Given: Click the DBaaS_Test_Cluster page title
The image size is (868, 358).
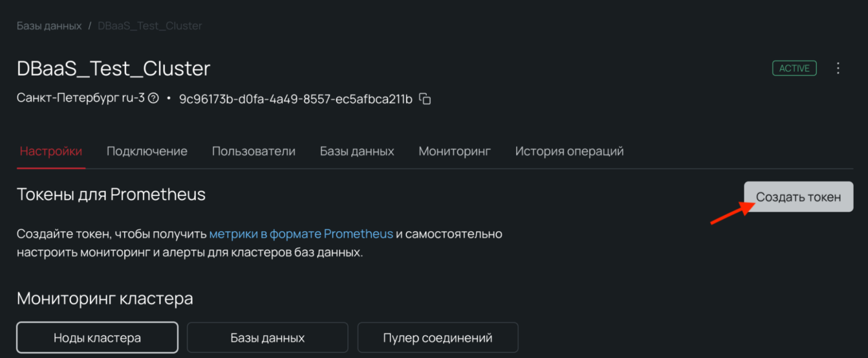Looking at the screenshot, I should pyautogui.click(x=114, y=69).
